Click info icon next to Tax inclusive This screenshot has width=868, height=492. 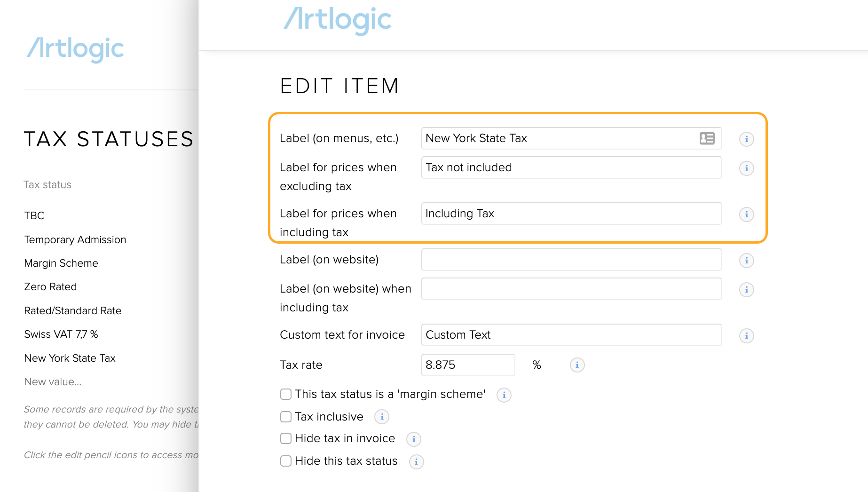pos(381,417)
